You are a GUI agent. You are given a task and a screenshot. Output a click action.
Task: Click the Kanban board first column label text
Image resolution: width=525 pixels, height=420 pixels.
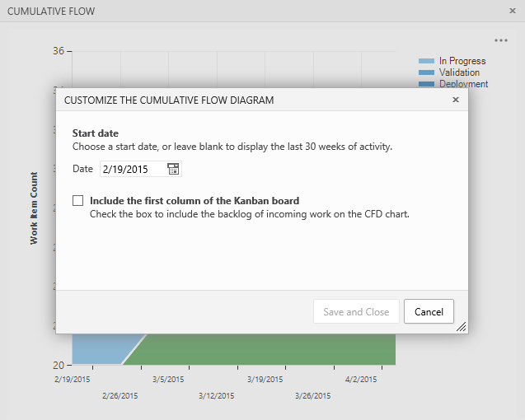195,200
